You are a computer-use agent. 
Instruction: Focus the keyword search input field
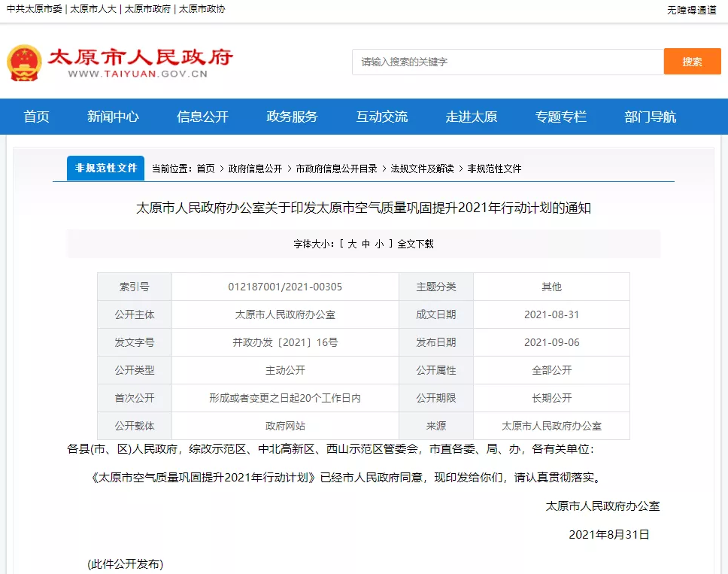pos(508,62)
